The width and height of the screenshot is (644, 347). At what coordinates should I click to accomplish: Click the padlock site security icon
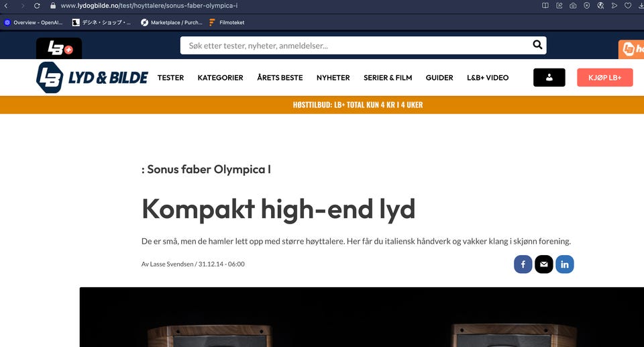coord(52,6)
